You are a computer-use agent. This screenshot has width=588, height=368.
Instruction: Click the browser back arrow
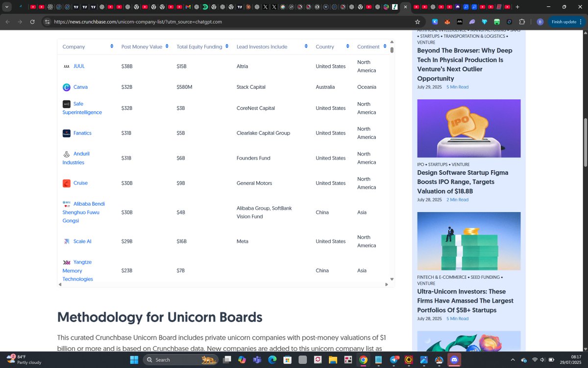(7, 22)
